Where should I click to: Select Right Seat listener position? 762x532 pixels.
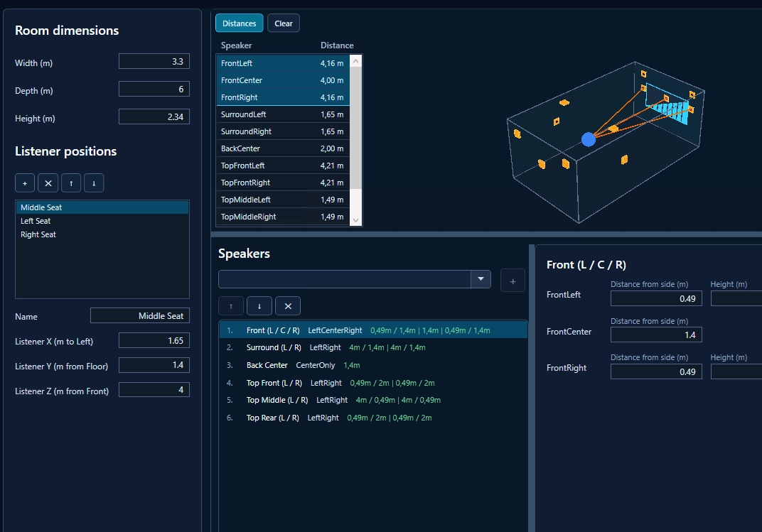[x=102, y=234]
